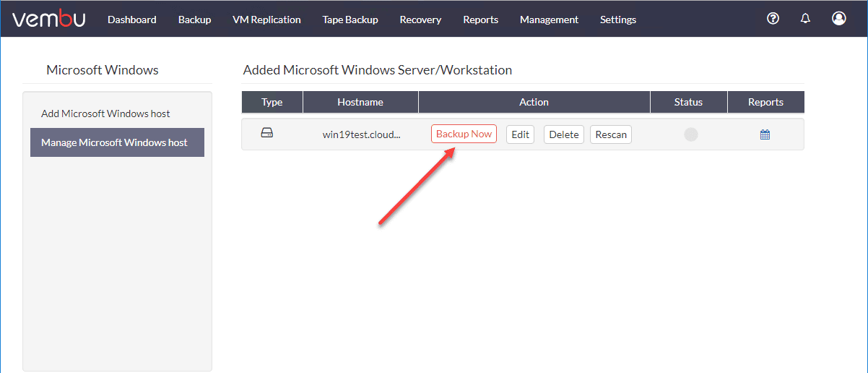Click the grey status indicator circle
Viewport: 868px width, 373px height.
[691, 134]
